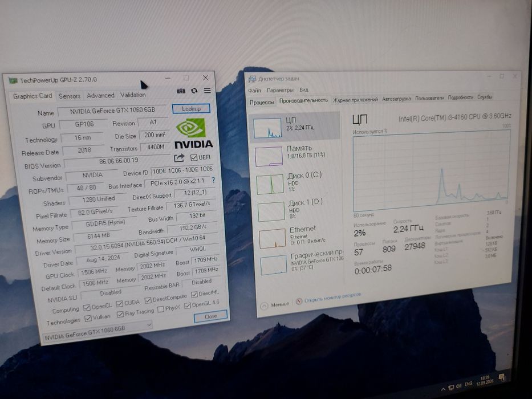Open the Вид menu in Task Manager
Screen dimensions: 532x399
pyautogui.click(x=304, y=89)
